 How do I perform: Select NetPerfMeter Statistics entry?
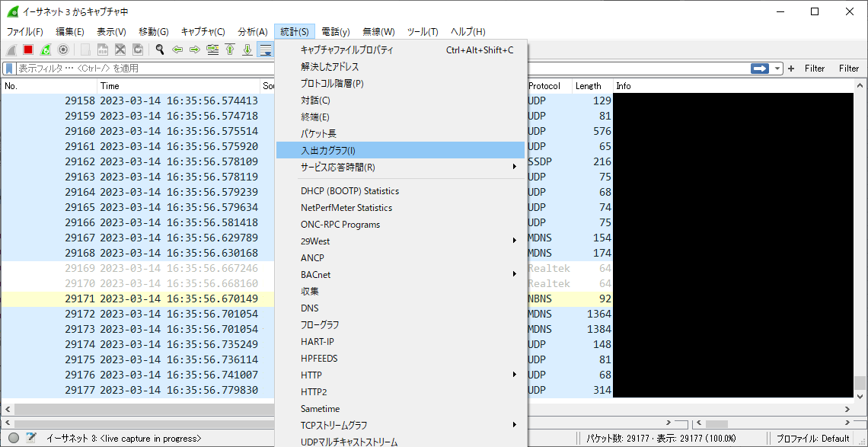pos(400,208)
